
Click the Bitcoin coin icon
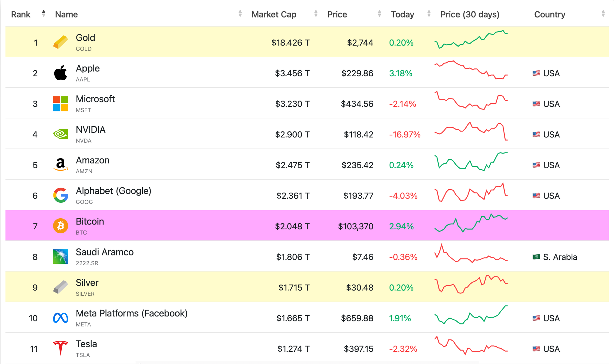coord(60,226)
